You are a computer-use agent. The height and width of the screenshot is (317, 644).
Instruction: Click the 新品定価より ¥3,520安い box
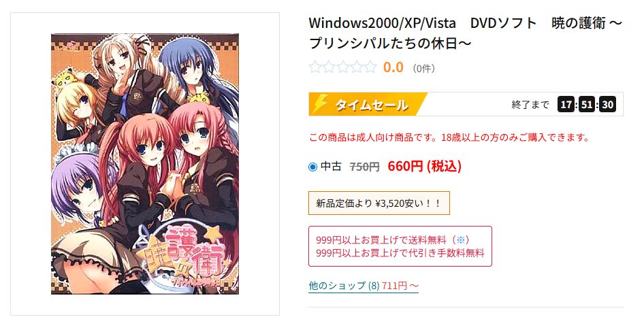point(379,203)
